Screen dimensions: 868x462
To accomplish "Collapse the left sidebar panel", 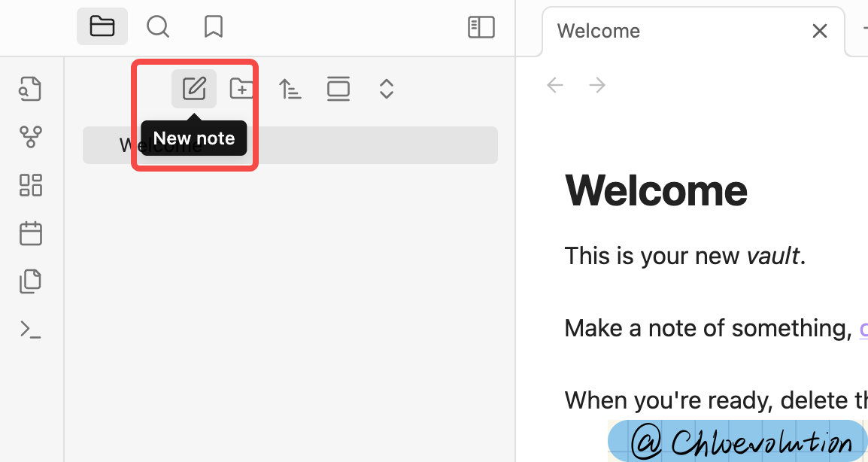I will [x=481, y=26].
